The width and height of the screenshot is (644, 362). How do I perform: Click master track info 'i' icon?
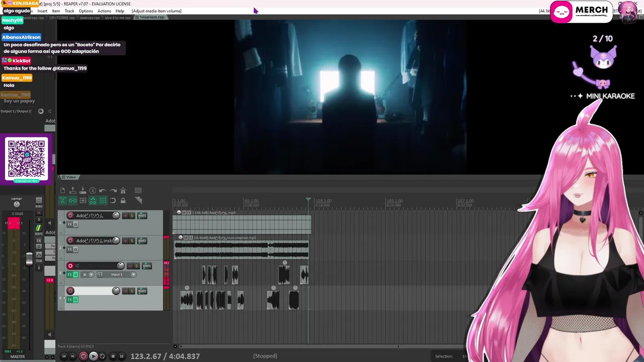coord(39,267)
